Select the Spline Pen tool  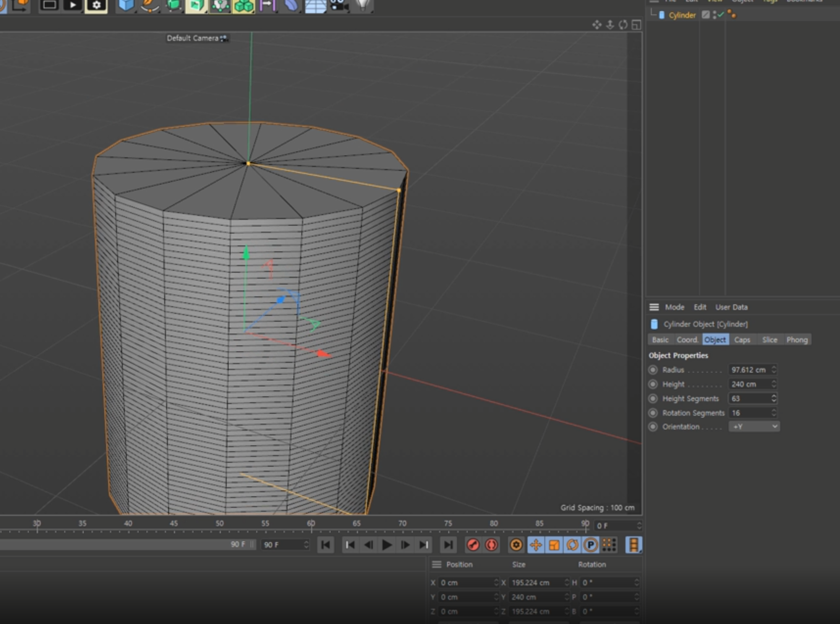149,5
